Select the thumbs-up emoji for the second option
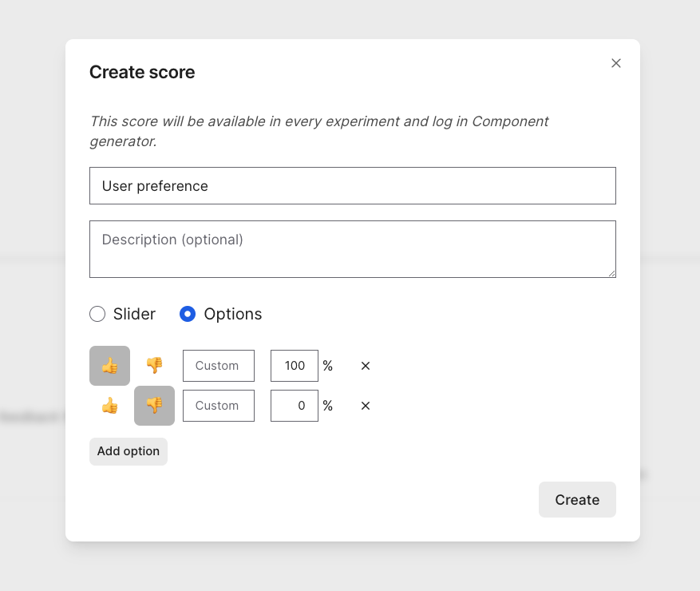This screenshot has width=700, height=591. click(x=109, y=405)
